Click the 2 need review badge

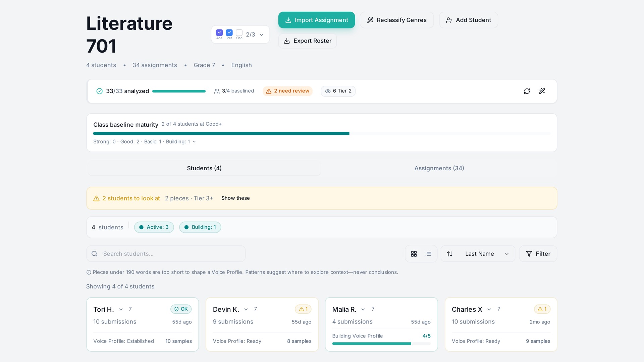click(287, 91)
